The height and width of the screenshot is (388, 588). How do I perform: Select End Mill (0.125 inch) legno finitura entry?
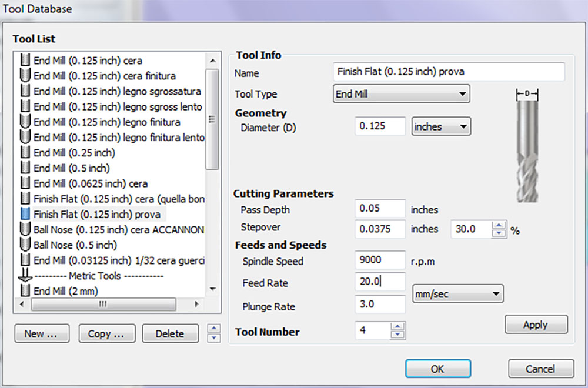pos(106,122)
